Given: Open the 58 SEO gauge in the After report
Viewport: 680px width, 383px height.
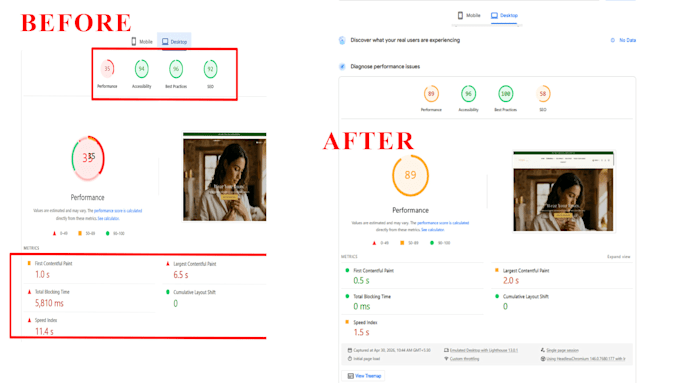Looking at the screenshot, I should click(543, 94).
